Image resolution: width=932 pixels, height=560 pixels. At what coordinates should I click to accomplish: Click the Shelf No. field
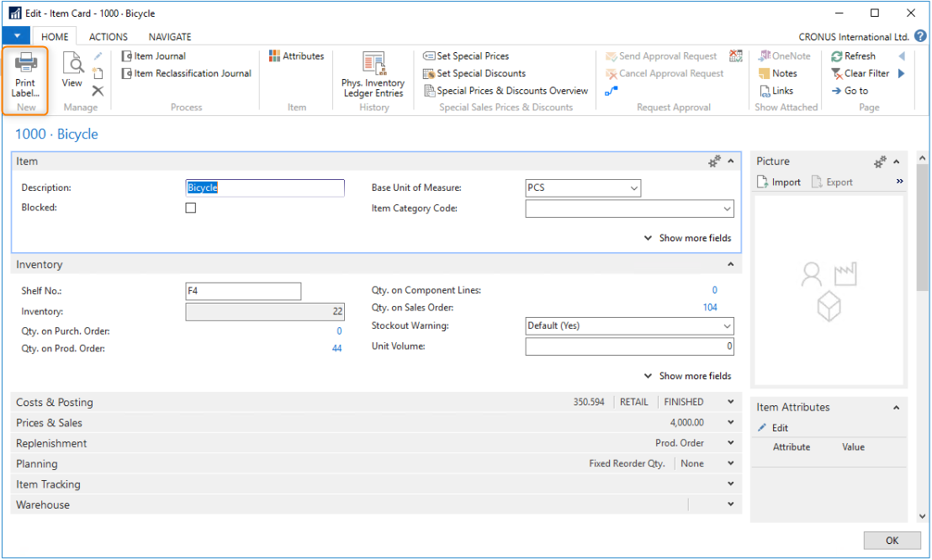pos(243,291)
